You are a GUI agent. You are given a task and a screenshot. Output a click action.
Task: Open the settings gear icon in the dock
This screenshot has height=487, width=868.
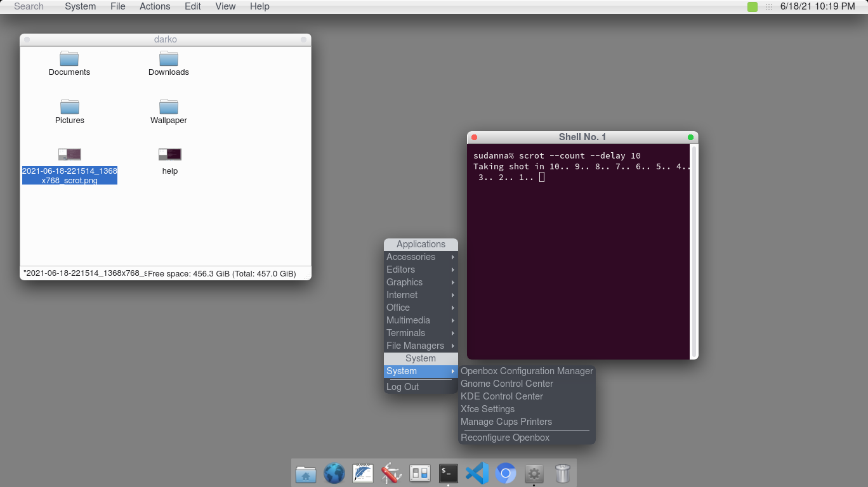point(534,473)
